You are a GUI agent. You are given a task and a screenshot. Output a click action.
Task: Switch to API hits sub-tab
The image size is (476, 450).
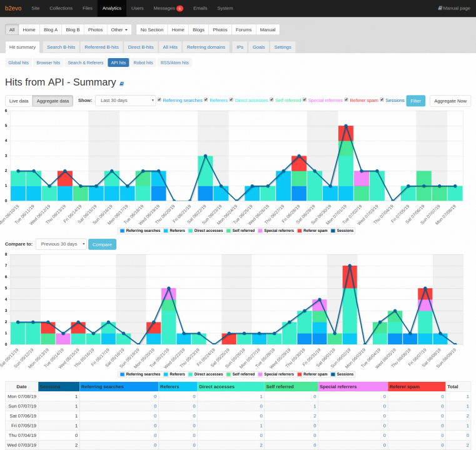pos(118,62)
